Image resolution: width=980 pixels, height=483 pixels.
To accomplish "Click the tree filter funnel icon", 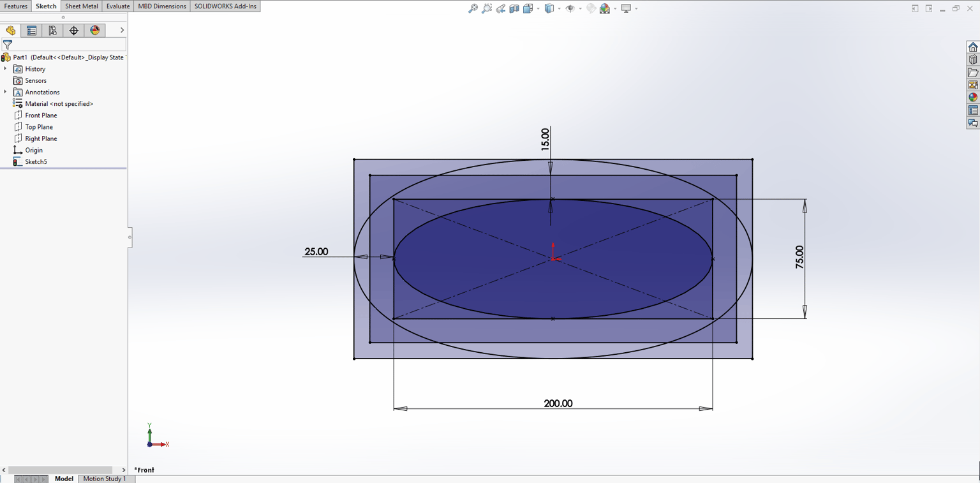I will pos(8,45).
